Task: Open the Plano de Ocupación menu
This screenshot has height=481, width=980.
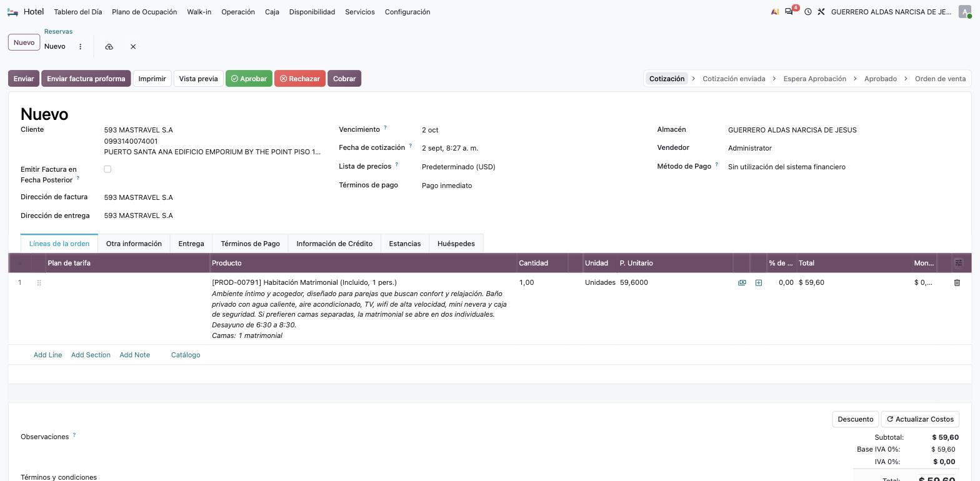Action: coord(144,12)
